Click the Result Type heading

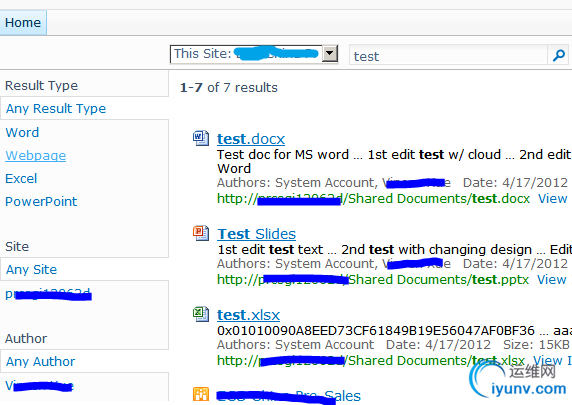42,86
